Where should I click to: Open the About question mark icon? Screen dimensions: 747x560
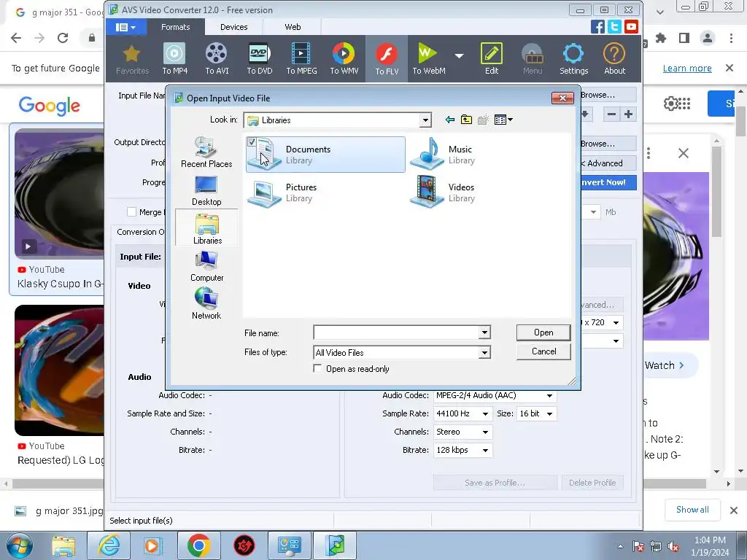point(614,58)
